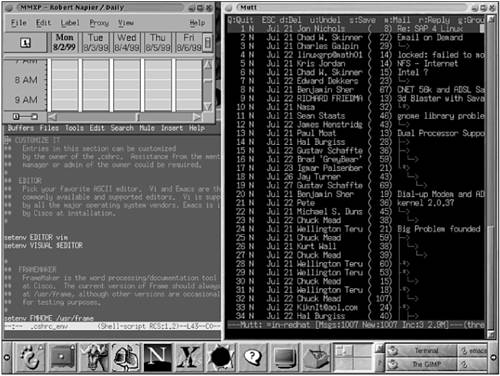The image size is (500, 376).
Task: Open the Emacs Insert menu
Action: (172, 128)
